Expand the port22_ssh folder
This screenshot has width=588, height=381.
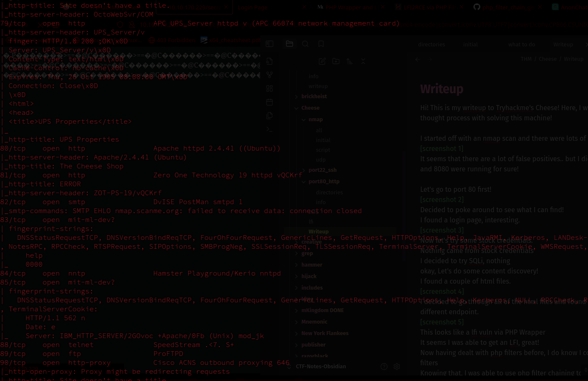pyautogui.click(x=304, y=170)
